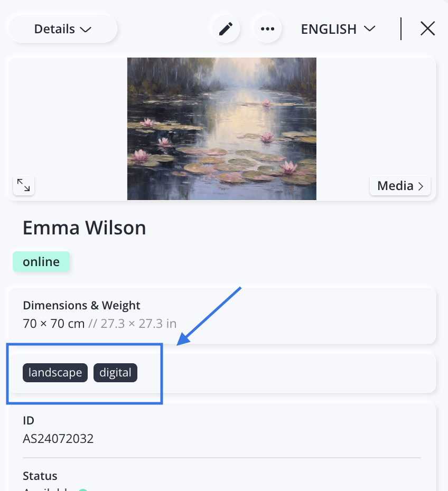Open the three-dot more options menu
This screenshot has height=491, width=448.
coord(267,29)
